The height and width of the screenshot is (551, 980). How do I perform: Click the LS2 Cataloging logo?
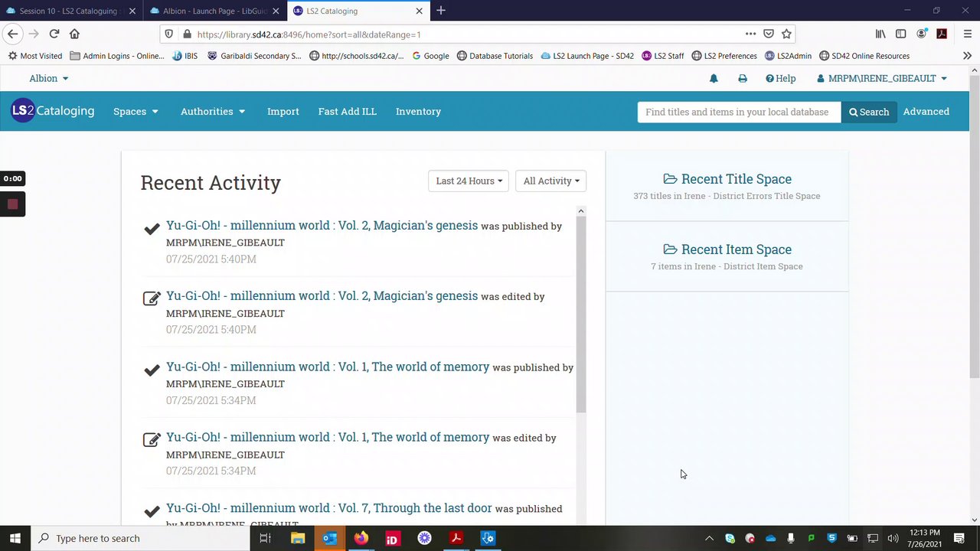point(53,111)
